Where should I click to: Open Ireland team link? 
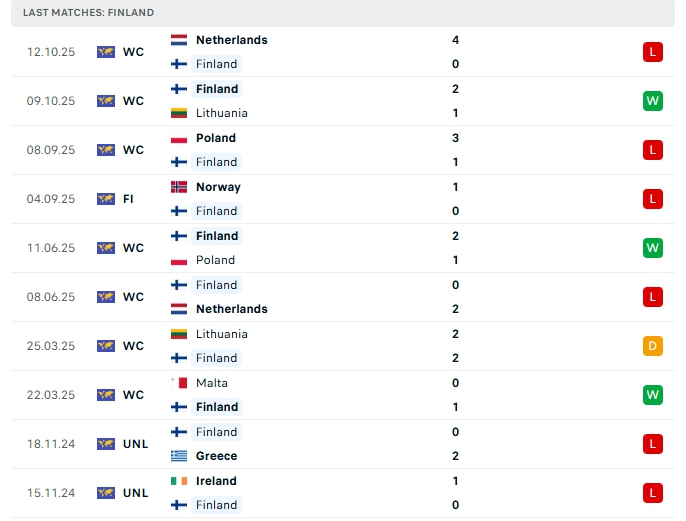(x=216, y=481)
